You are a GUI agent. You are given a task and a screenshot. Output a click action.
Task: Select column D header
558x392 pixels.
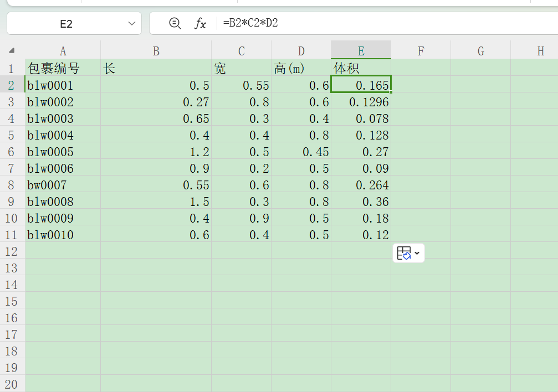click(301, 50)
